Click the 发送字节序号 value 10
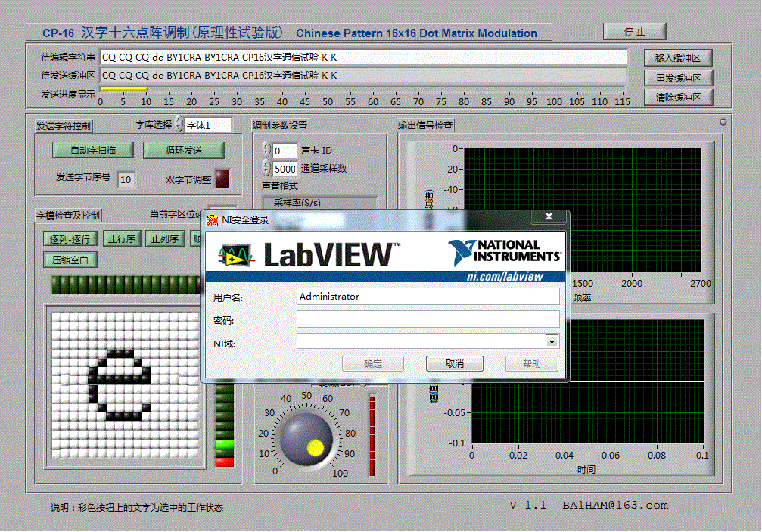Image resolution: width=762 pixels, height=532 pixels. coord(126,180)
